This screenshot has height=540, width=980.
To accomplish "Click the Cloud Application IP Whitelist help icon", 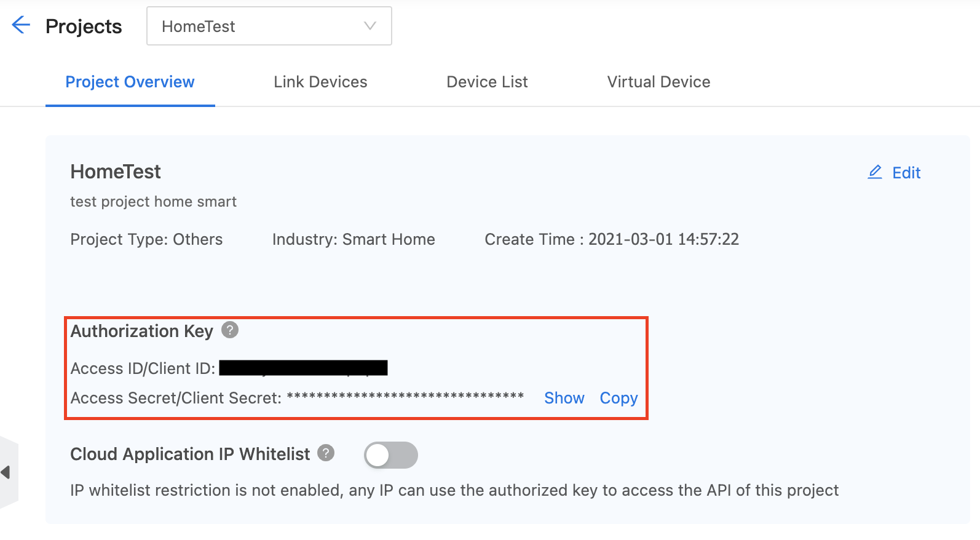I will [326, 453].
